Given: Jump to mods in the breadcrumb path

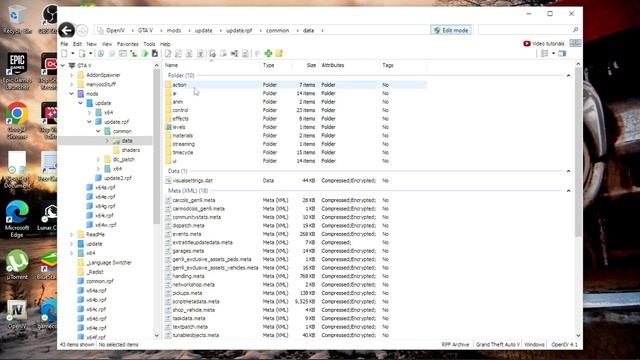Looking at the screenshot, I should 174,31.
